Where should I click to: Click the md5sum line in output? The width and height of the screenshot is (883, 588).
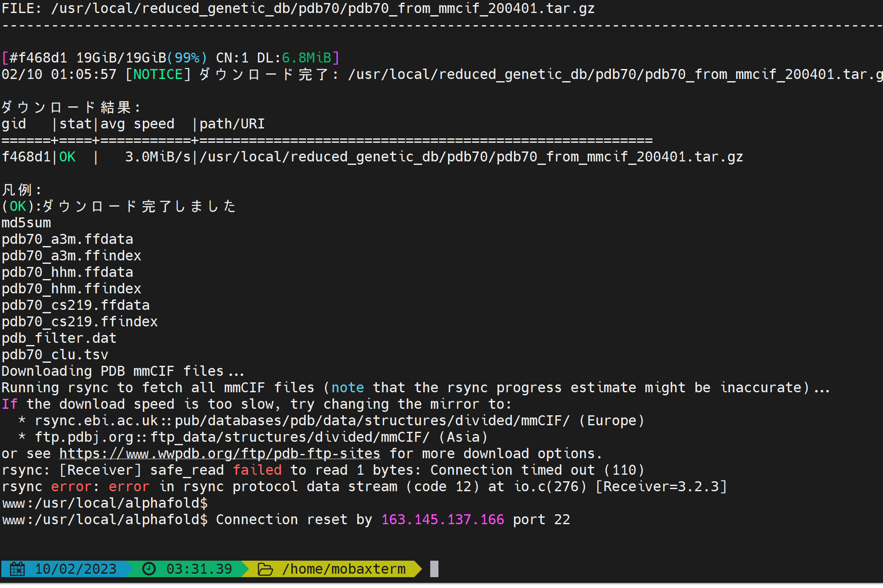26,223
